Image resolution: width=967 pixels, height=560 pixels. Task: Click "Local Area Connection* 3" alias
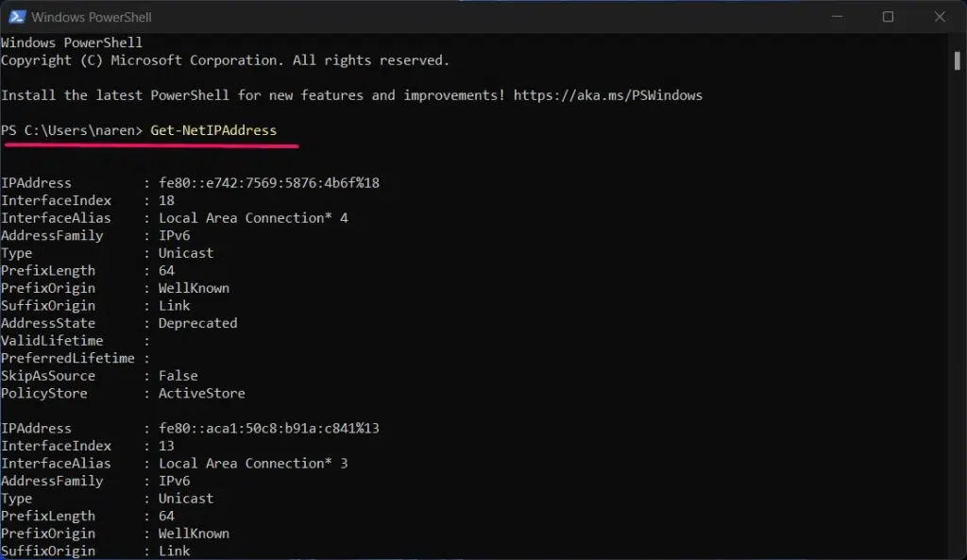253,463
